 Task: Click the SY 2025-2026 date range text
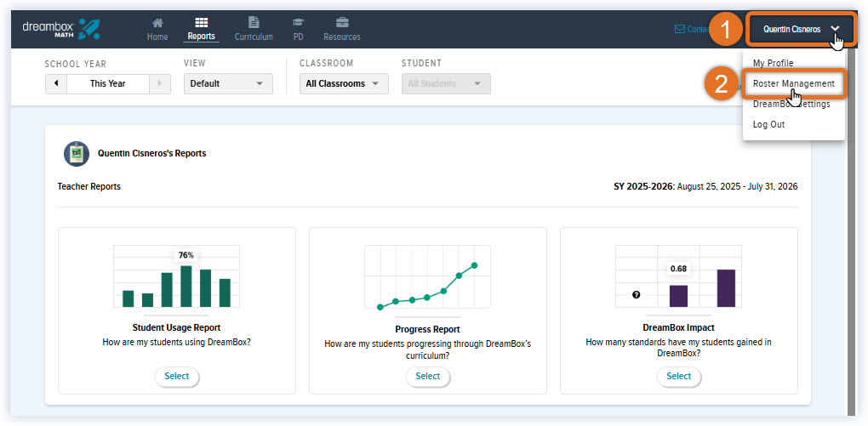coord(705,186)
